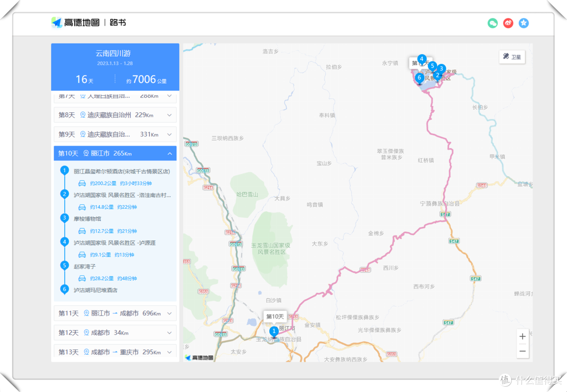
Task: Share via the green WeChat icon
Action: (492, 23)
